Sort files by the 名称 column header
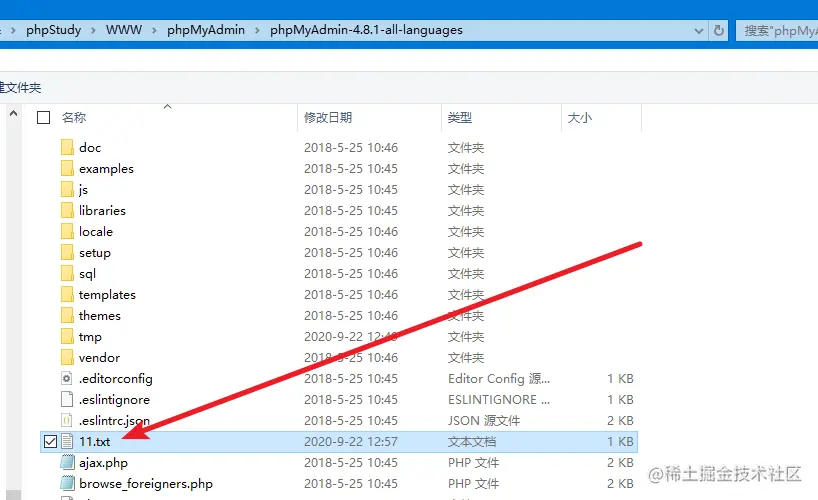The image size is (818, 500). (x=74, y=117)
